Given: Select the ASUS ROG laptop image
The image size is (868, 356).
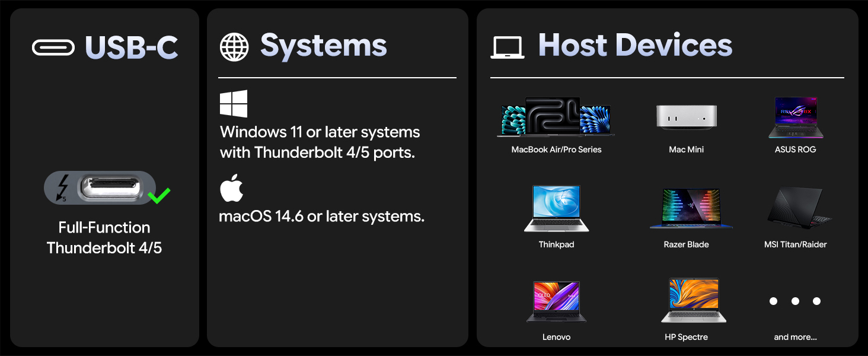Looking at the screenshot, I should point(795,117).
